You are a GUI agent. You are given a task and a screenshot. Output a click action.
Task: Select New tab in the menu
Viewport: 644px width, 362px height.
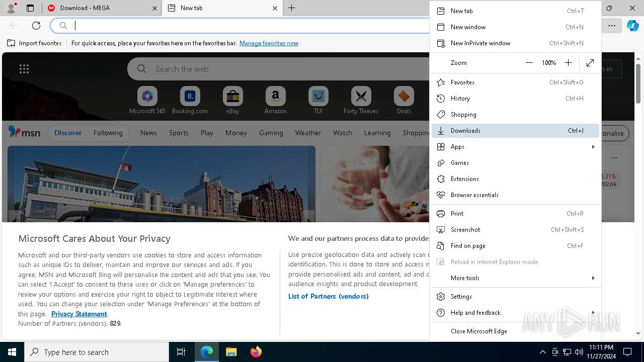click(x=515, y=11)
